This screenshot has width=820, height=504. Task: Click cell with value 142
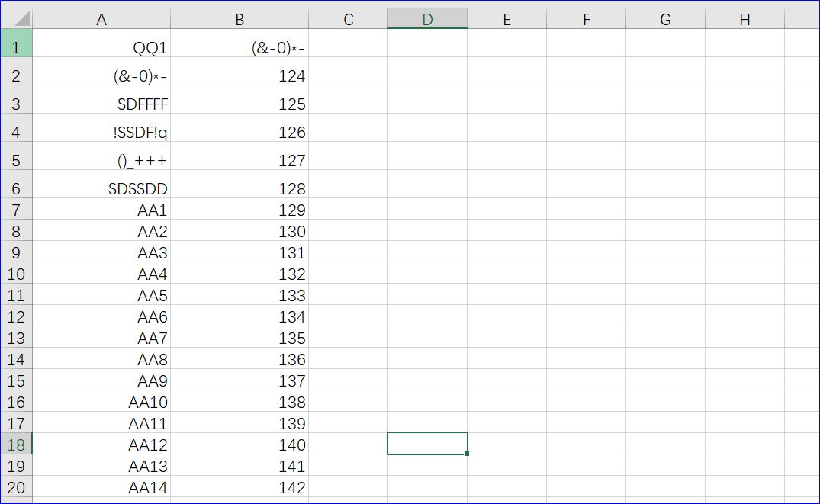click(x=240, y=486)
